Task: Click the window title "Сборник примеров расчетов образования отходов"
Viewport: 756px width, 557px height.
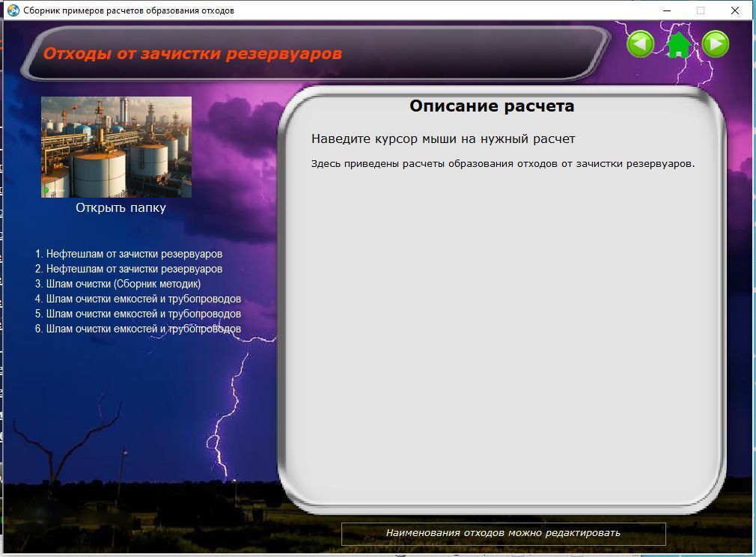Action: (129, 10)
